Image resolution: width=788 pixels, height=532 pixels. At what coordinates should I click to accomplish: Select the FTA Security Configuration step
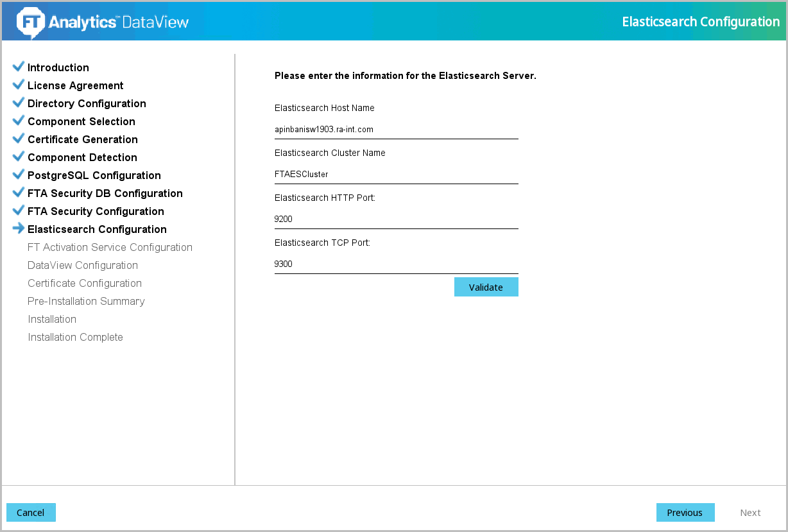click(96, 211)
